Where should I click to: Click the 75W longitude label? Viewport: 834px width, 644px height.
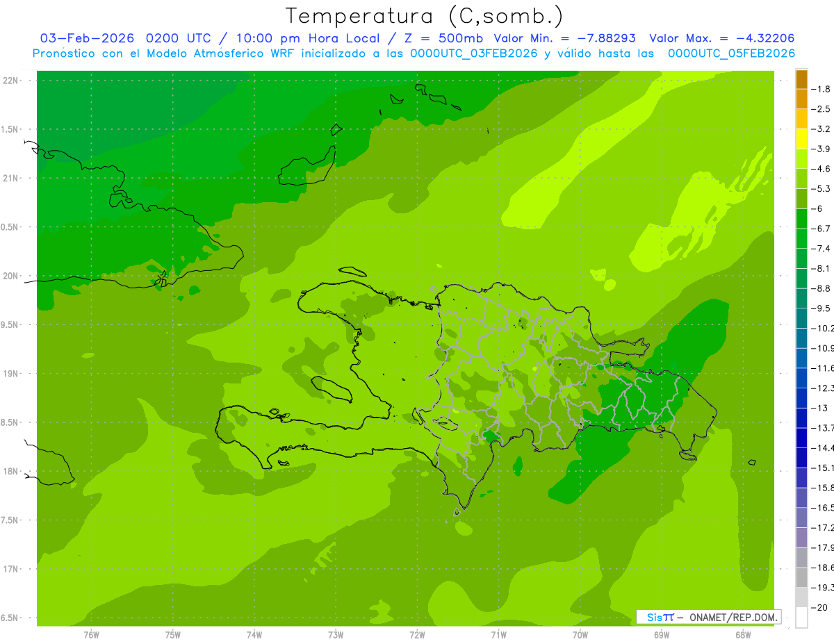pyautogui.click(x=173, y=635)
